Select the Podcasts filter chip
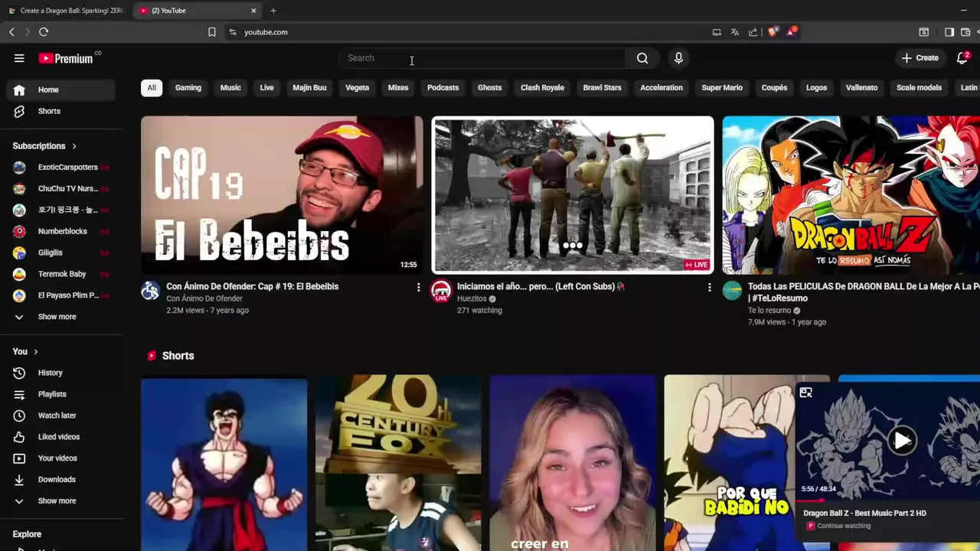 coord(443,88)
